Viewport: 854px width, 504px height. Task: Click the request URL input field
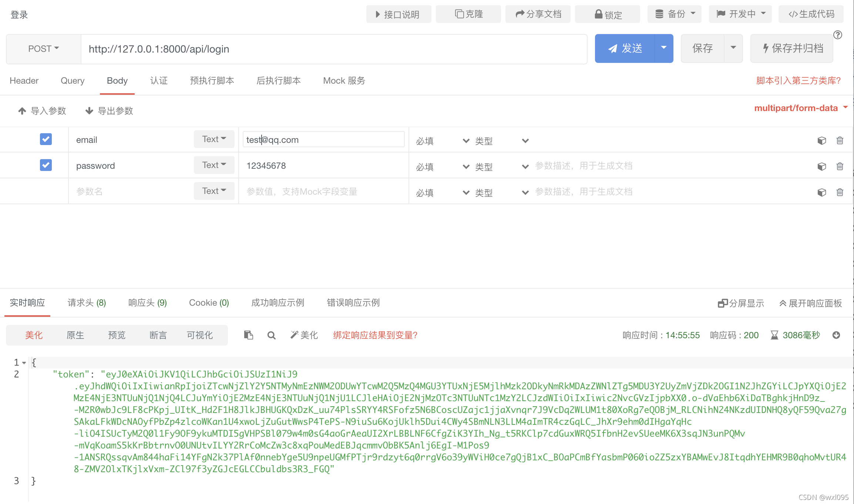coord(333,49)
